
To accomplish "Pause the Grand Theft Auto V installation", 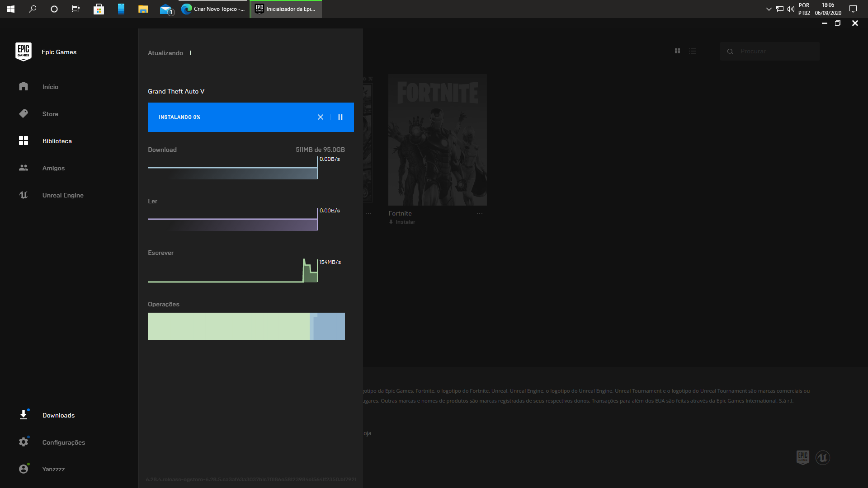I will tap(340, 117).
